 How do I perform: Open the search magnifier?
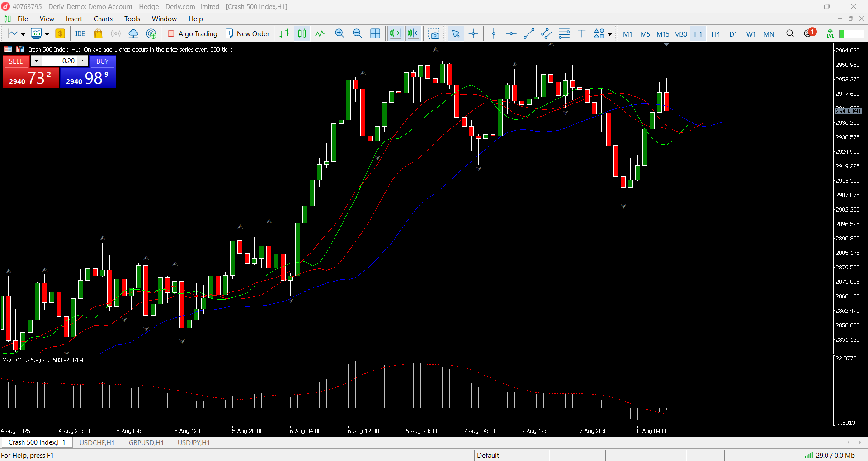(790, 34)
